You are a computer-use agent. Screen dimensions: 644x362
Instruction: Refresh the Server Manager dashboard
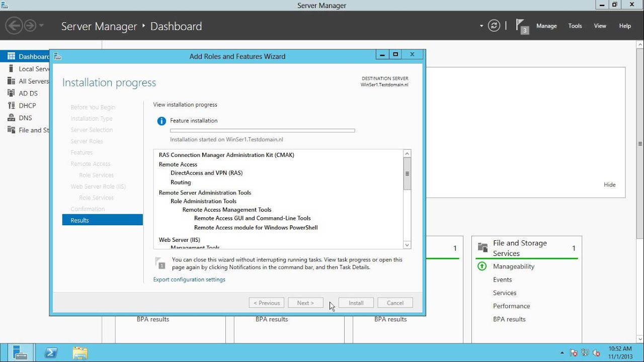coord(494,26)
